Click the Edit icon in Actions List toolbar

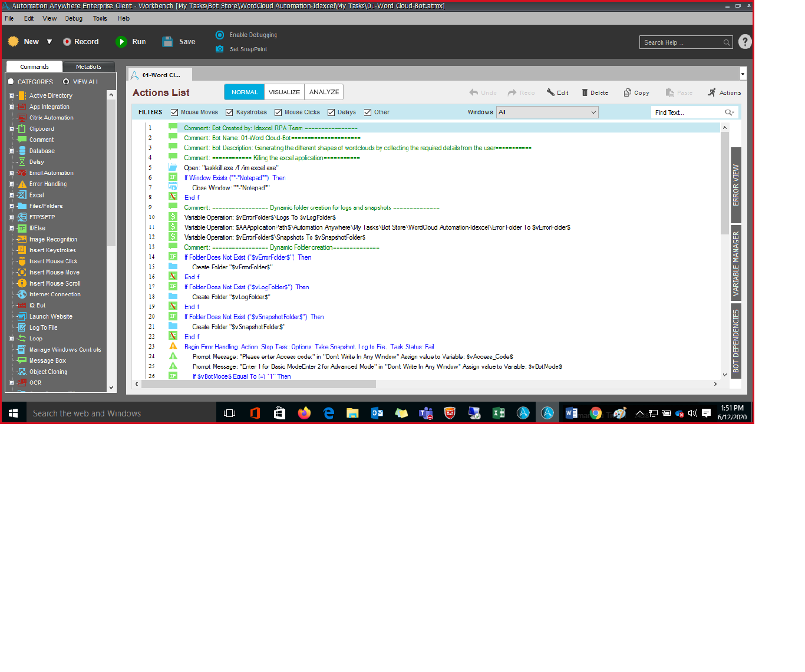(550, 92)
